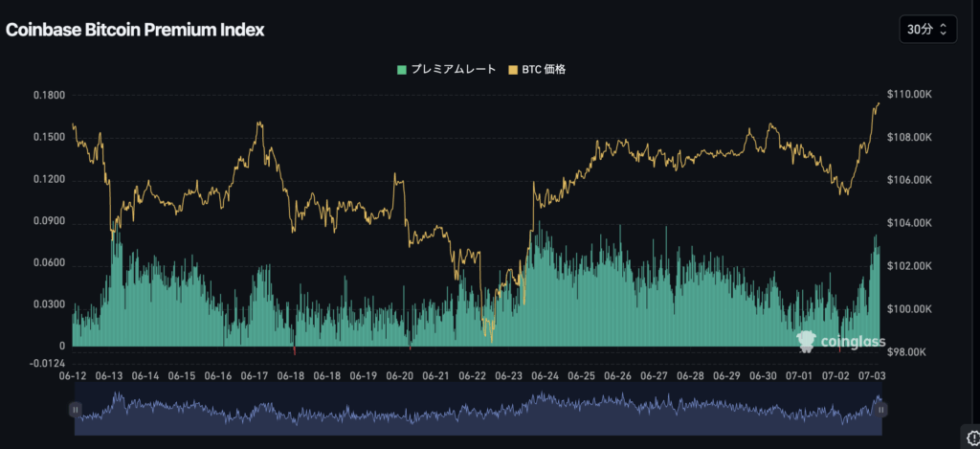980x449 pixels.
Task: Toggle the プレミアムレート legend series
Action: 446,70
